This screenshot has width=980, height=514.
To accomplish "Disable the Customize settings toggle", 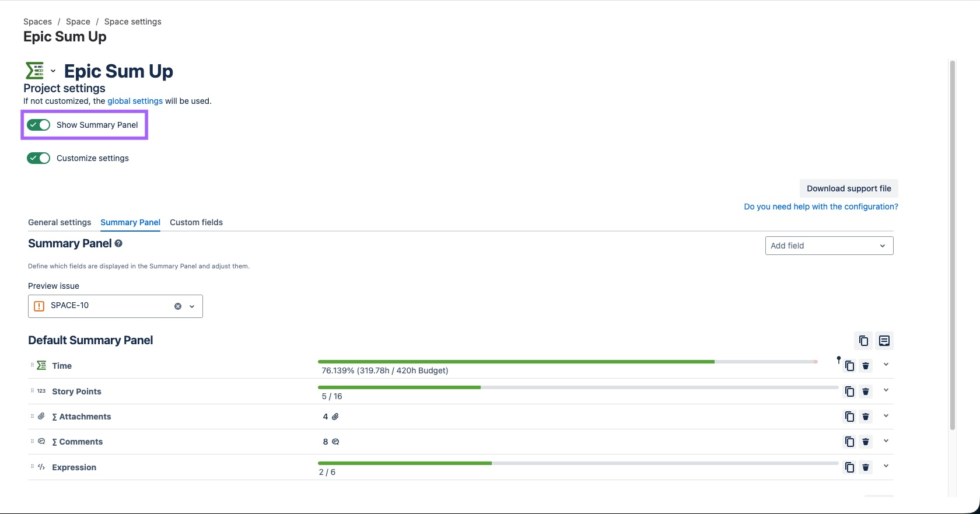I will 38,158.
